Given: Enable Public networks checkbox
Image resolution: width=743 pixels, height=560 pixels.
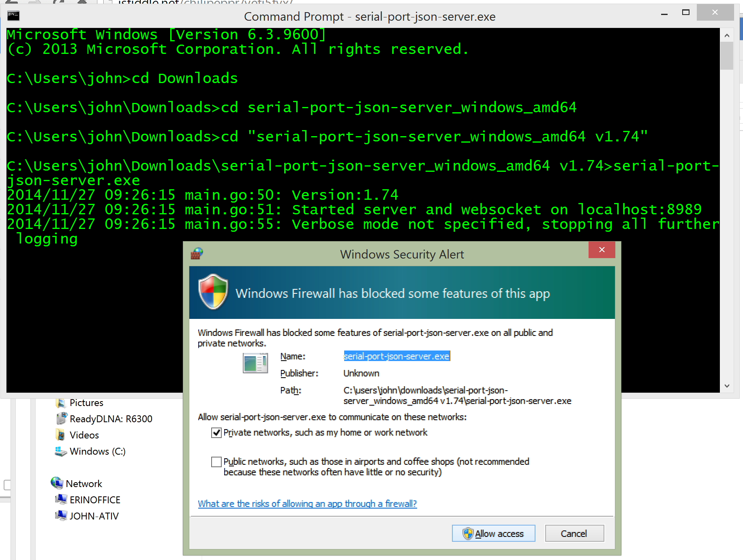Looking at the screenshot, I should click(216, 462).
